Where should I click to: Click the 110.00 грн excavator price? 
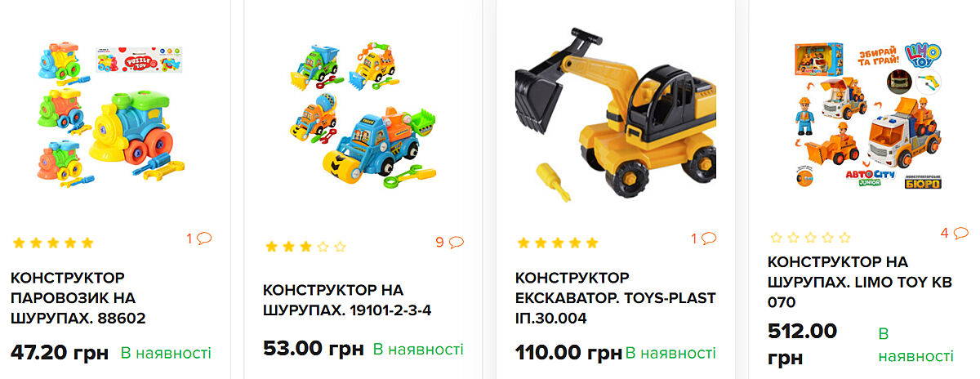tap(568, 353)
